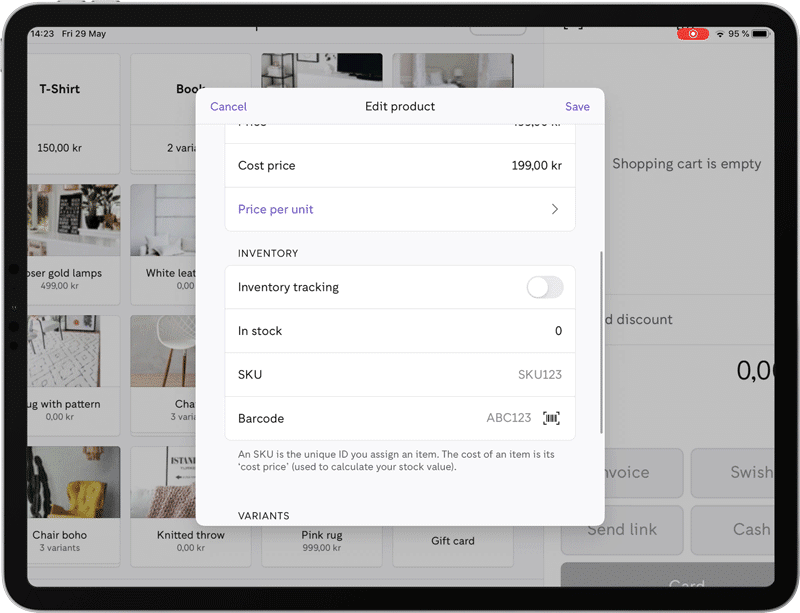
Task: Tap the 3 variants text under Chair boho
Action: tap(60, 548)
